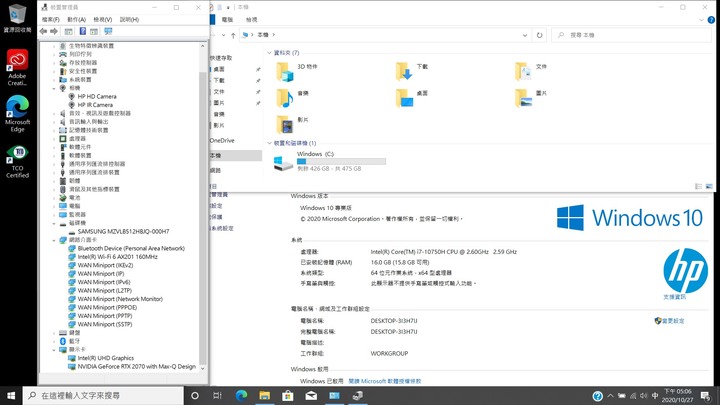Click the Windows (C:) disk usage bar
The height and width of the screenshot is (405, 720).
(x=341, y=162)
